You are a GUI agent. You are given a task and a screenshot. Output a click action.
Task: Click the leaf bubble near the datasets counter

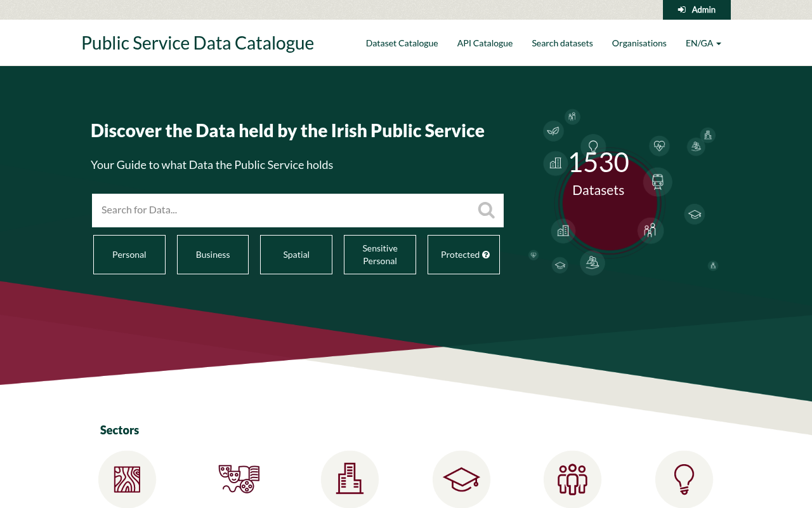pyautogui.click(x=553, y=131)
